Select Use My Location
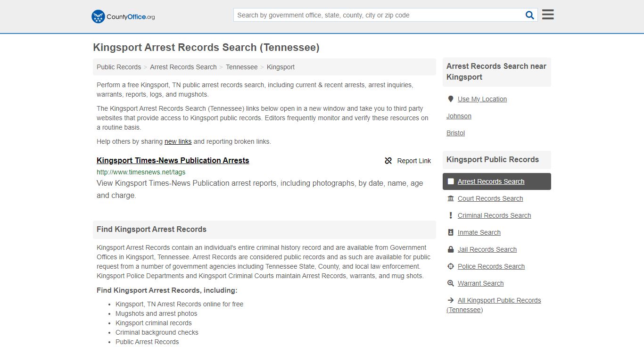644x362 pixels. [x=482, y=99]
